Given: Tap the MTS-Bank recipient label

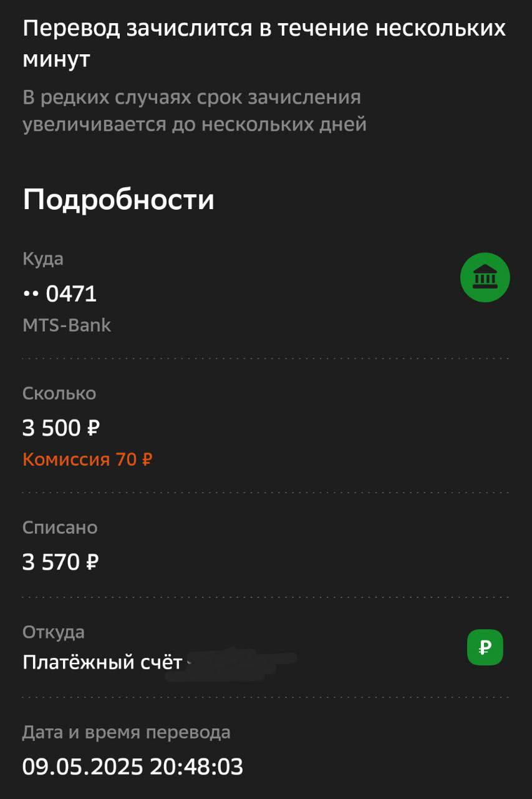Looking at the screenshot, I should click(67, 325).
